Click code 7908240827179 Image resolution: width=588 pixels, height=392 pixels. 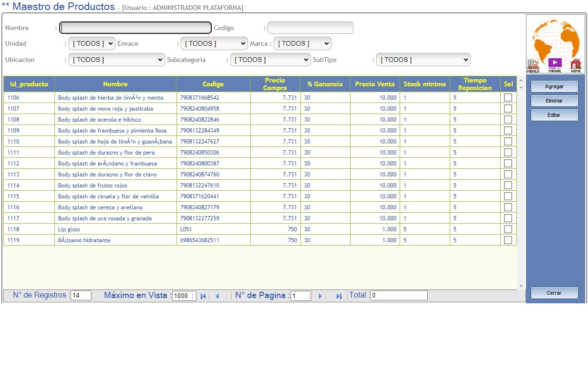(200, 207)
